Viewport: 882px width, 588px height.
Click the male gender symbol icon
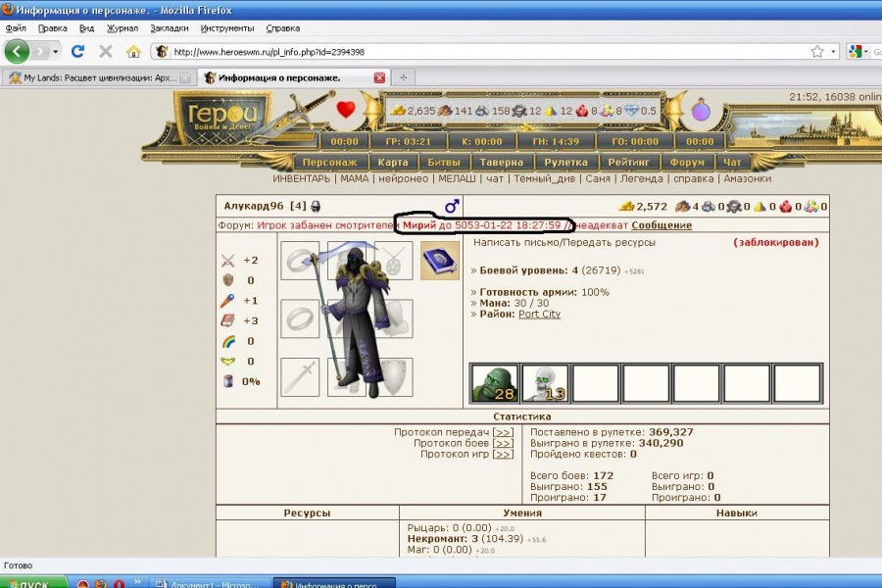click(x=452, y=206)
